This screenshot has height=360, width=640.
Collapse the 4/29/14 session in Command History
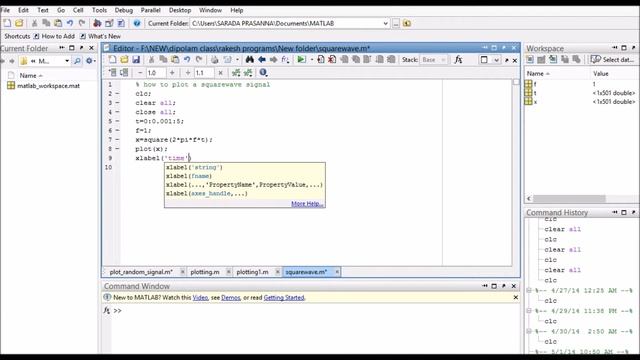pyautogui.click(x=529, y=311)
